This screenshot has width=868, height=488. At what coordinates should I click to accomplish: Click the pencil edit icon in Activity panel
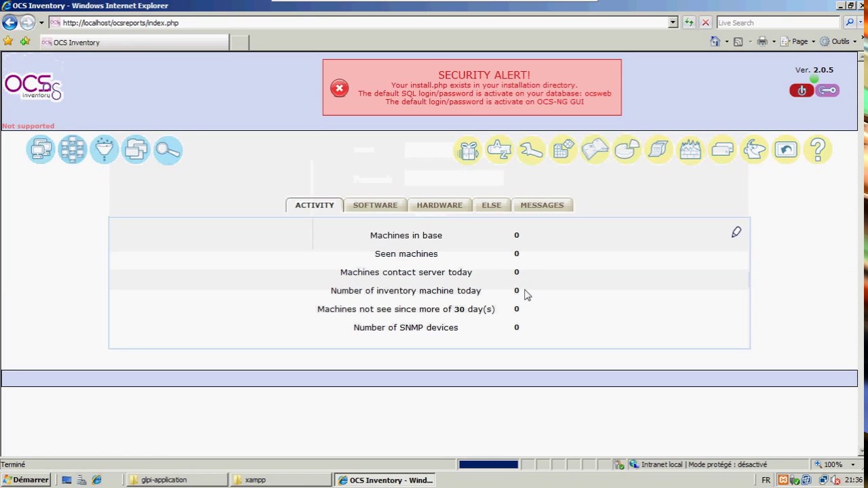click(736, 232)
